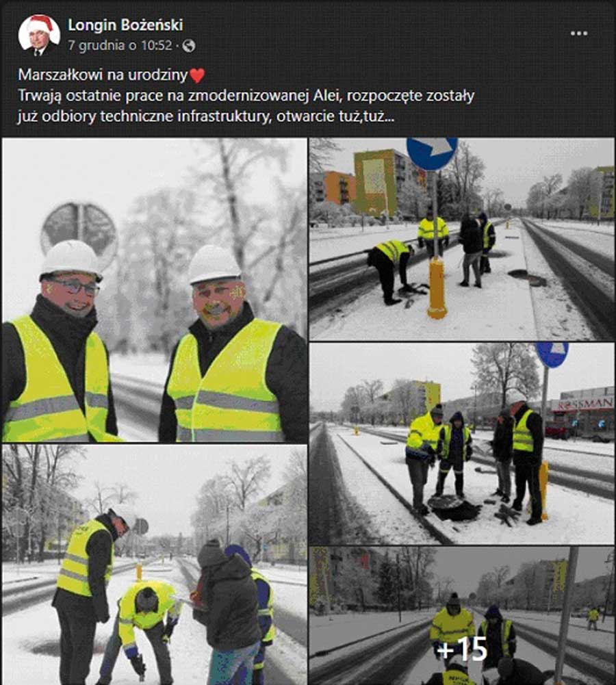The width and height of the screenshot is (616, 685).
Task: Click the text "Marszałkowi na urodziny"
Action: coord(103,75)
